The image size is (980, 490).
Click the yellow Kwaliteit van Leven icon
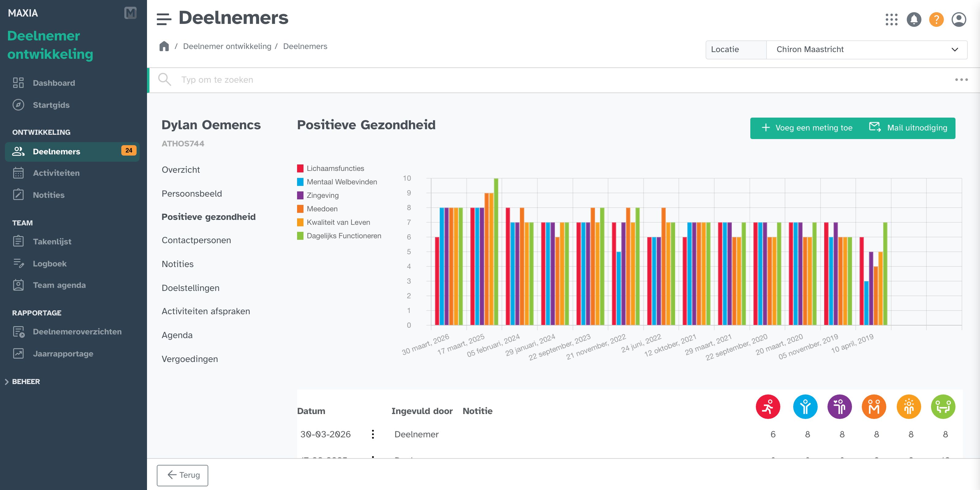pos(909,407)
